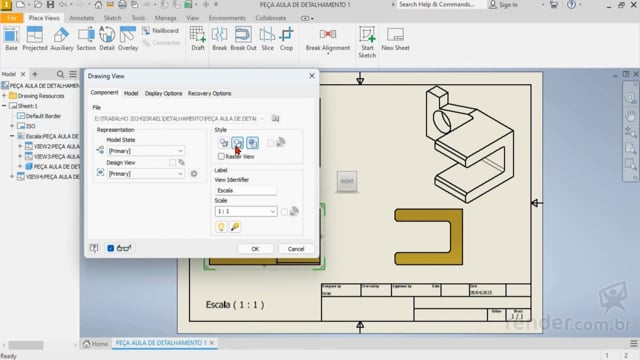
Task: Open the Design View settings gear
Action: [194, 173]
